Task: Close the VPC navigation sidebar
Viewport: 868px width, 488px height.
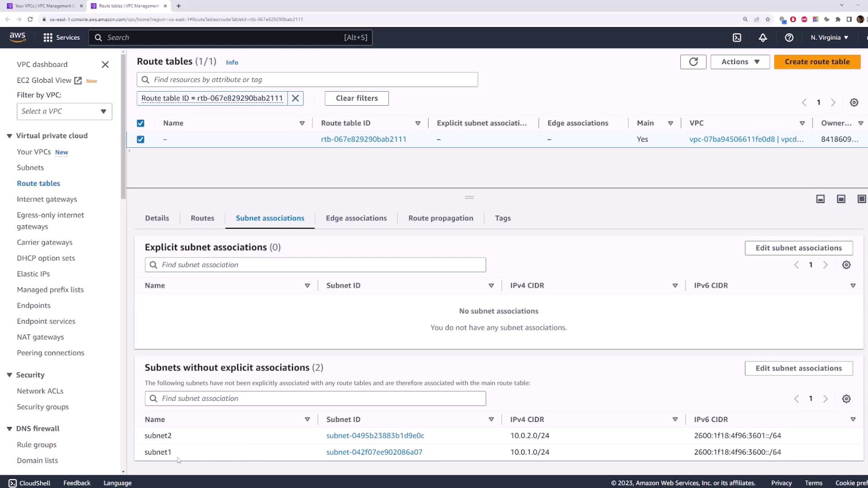Action: coord(105,65)
